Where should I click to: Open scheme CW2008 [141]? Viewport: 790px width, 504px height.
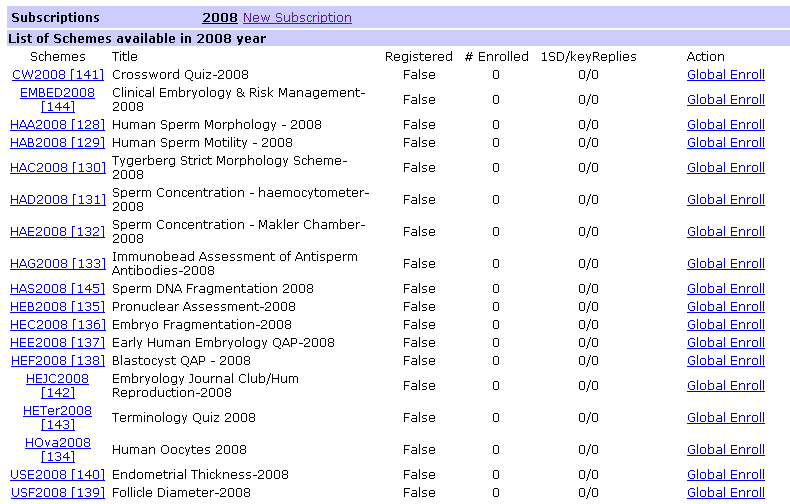coord(57,75)
